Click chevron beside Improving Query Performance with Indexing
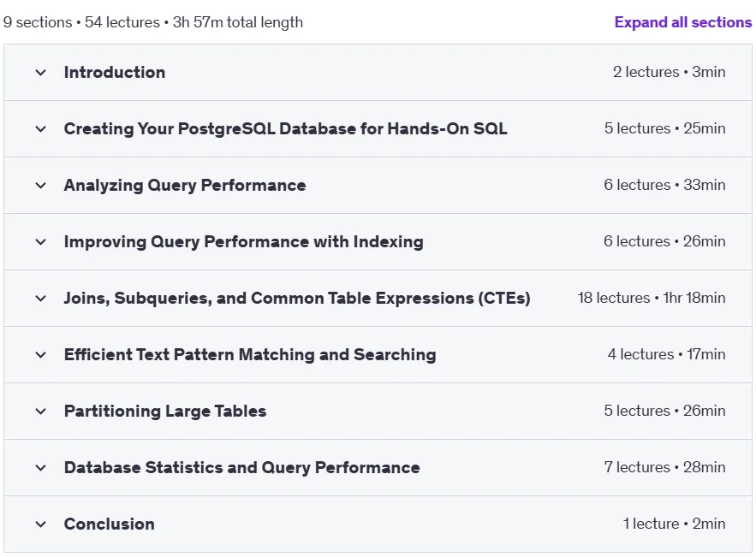Screen dimensions: 756x557 [x=41, y=242]
